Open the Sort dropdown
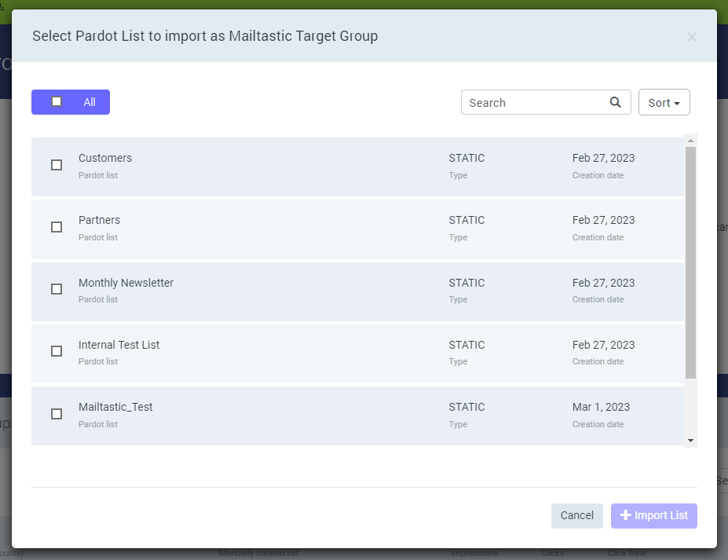Screen dimensions: 728x560 [x=664, y=102]
